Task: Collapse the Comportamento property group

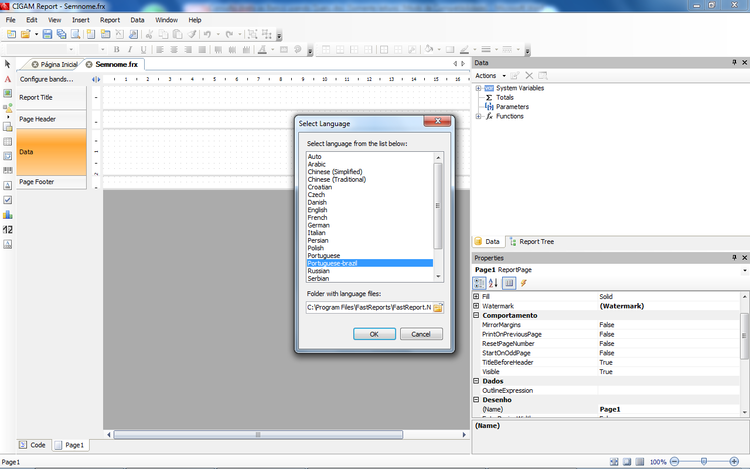Action: pyautogui.click(x=476, y=316)
